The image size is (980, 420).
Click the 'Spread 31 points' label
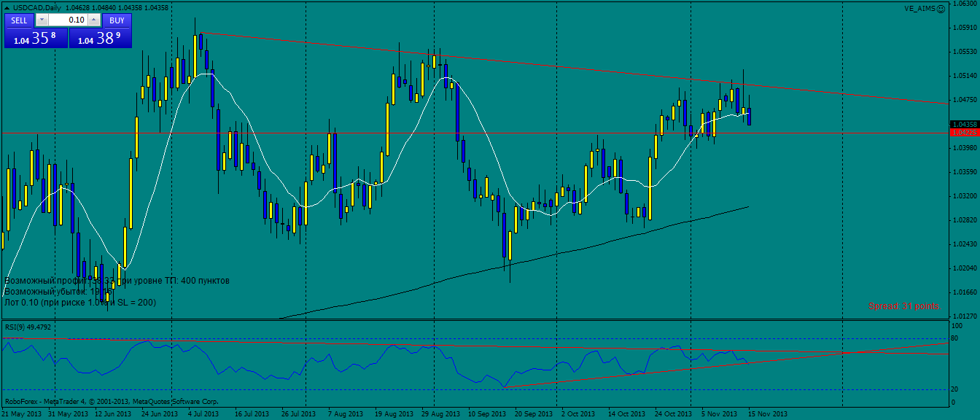pos(903,306)
